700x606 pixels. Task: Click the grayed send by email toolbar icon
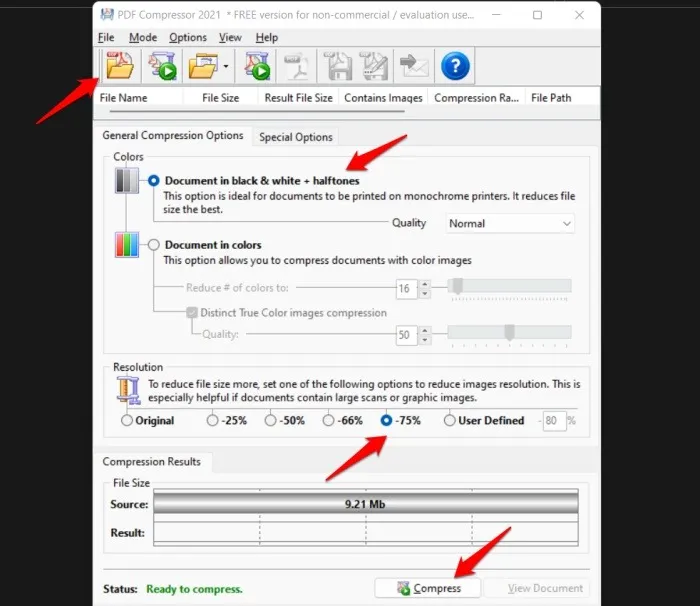click(414, 66)
